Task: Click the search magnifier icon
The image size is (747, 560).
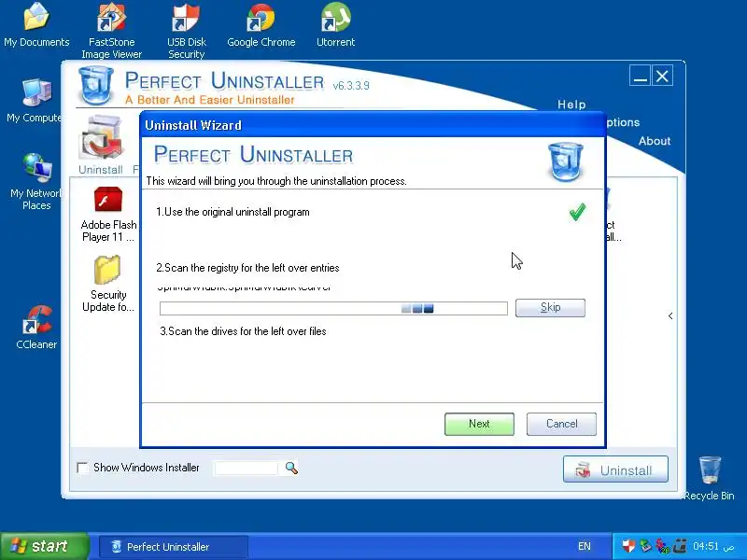Action: [291, 469]
